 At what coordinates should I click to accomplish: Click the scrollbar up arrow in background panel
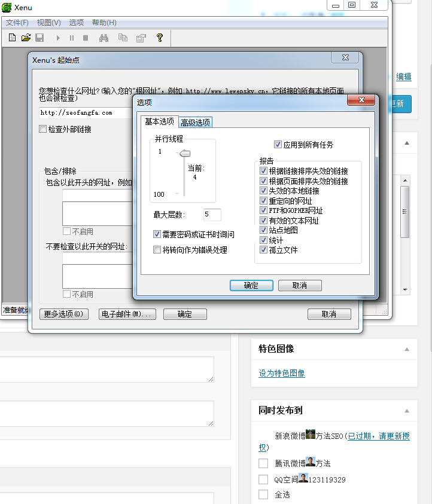tap(405, 181)
